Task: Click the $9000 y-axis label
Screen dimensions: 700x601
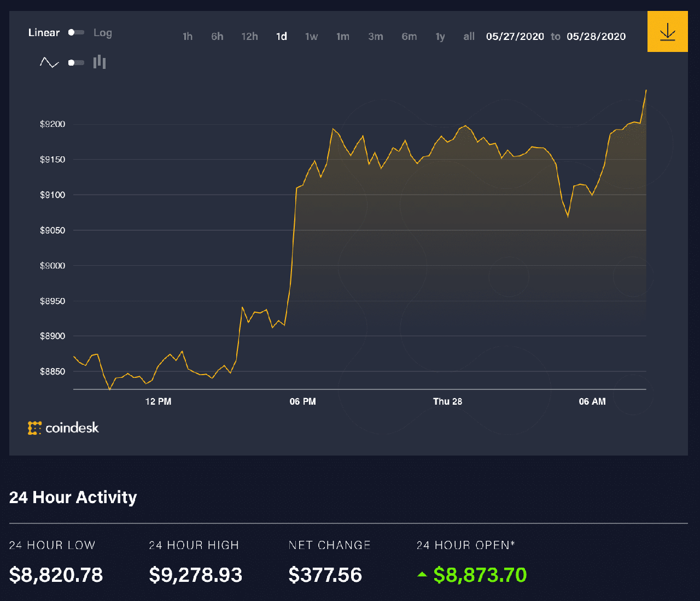Action: pyautogui.click(x=52, y=266)
